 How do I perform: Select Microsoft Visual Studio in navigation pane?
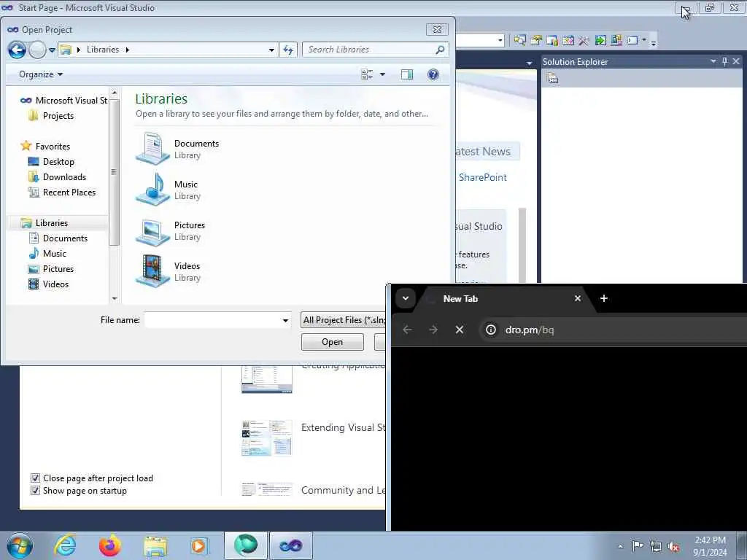pos(64,101)
